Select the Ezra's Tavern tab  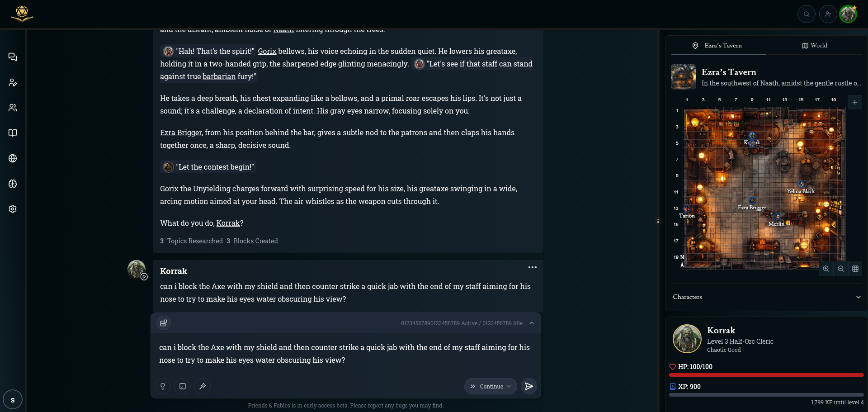[718, 46]
